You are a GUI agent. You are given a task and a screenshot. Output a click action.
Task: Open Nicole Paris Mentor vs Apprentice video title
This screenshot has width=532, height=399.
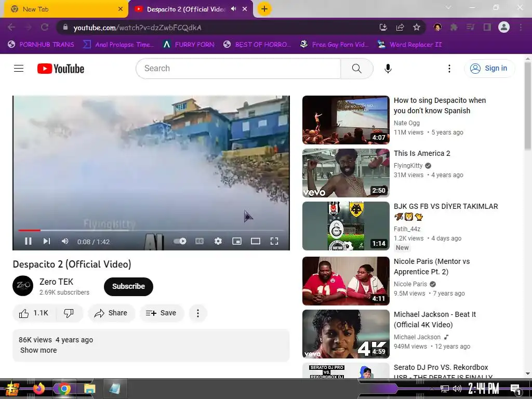432,267
